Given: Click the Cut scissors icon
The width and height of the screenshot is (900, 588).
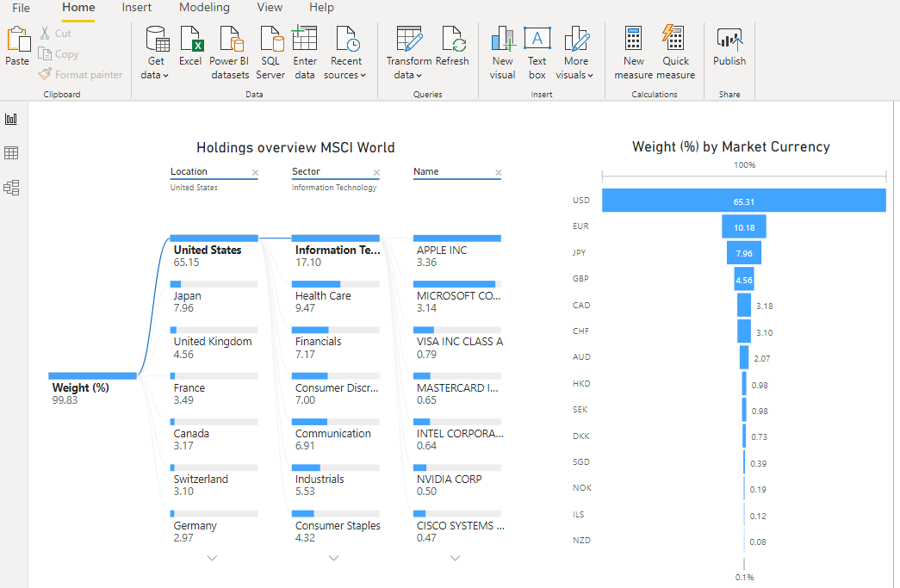Looking at the screenshot, I should coord(45,34).
